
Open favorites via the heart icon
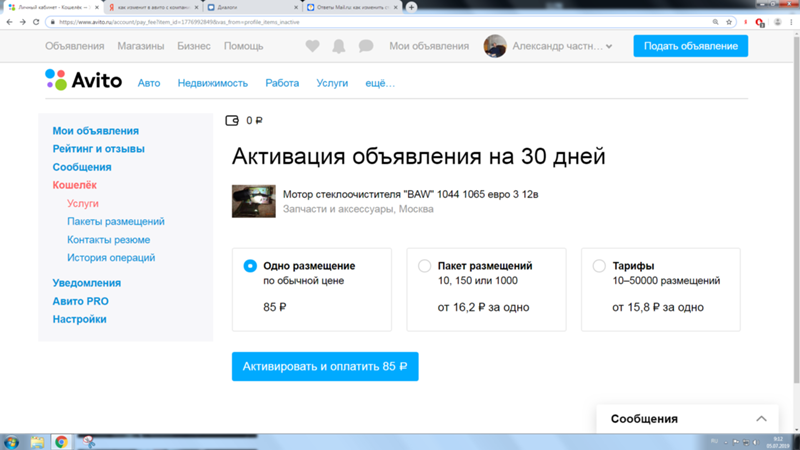312,46
